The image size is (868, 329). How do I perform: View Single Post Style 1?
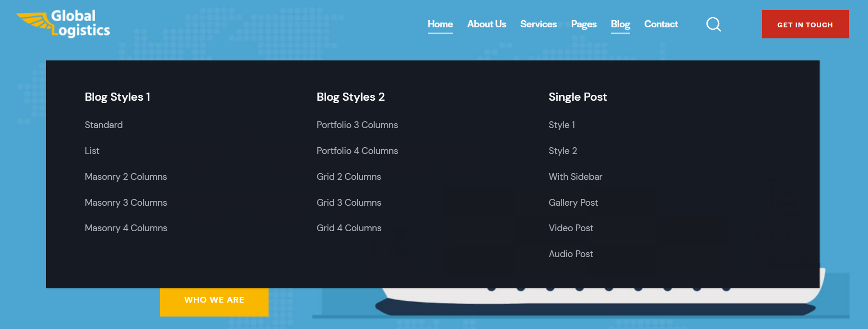pyautogui.click(x=562, y=125)
